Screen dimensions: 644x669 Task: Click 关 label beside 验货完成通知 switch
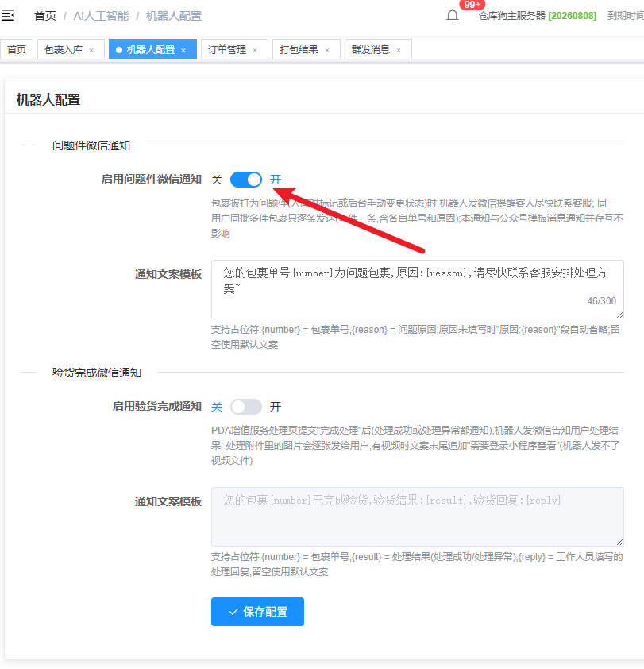(x=217, y=407)
